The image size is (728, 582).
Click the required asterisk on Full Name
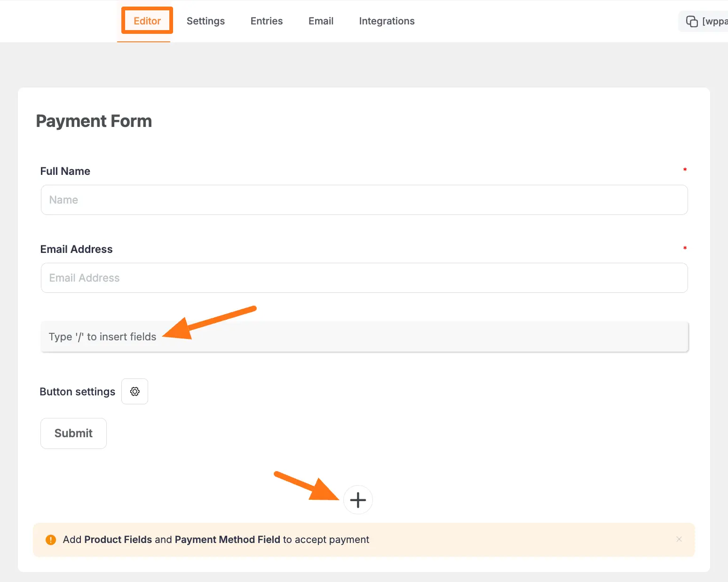click(x=685, y=170)
